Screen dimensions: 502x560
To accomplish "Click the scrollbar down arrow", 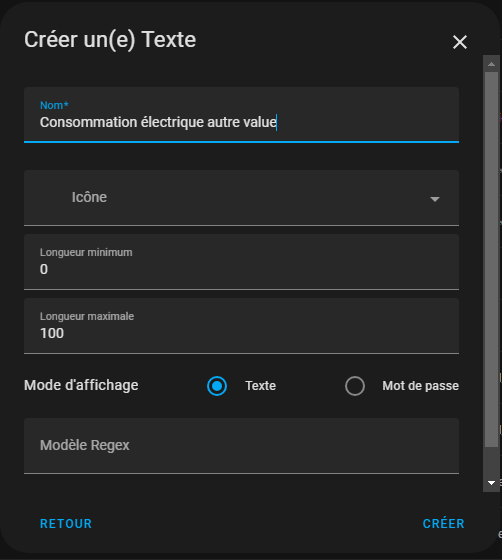I will pos(491,483).
